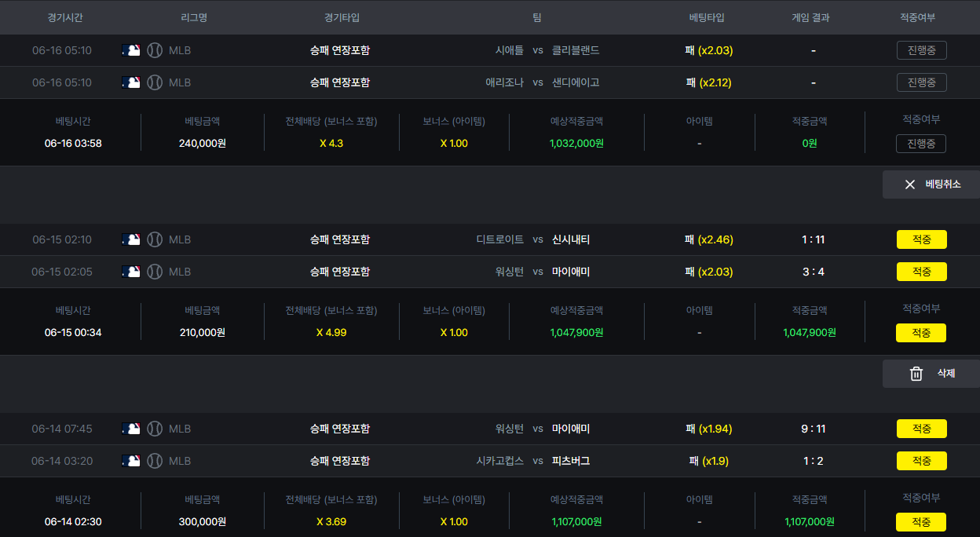This screenshot has height=537, width=980.
Task: Click the X icon on 베팅취소 button
Action: pyautogui.click(x=910, y=184)
